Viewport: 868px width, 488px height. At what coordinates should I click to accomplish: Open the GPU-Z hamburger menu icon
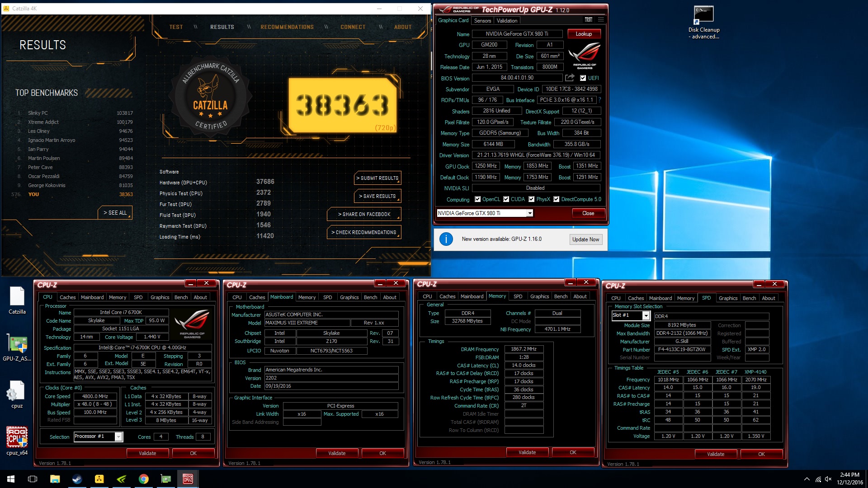click(x=601, y=20)
